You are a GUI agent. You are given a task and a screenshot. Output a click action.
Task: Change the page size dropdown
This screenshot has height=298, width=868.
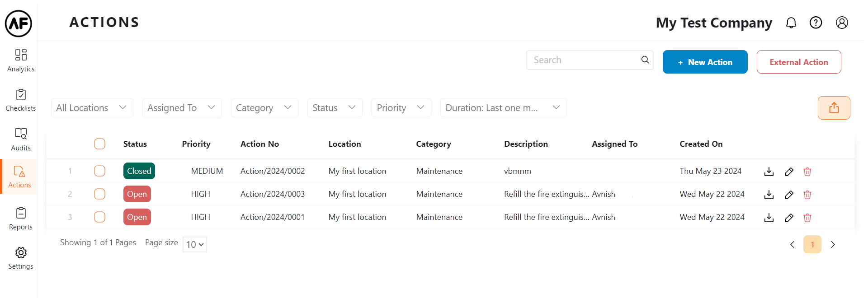[195, 244]
